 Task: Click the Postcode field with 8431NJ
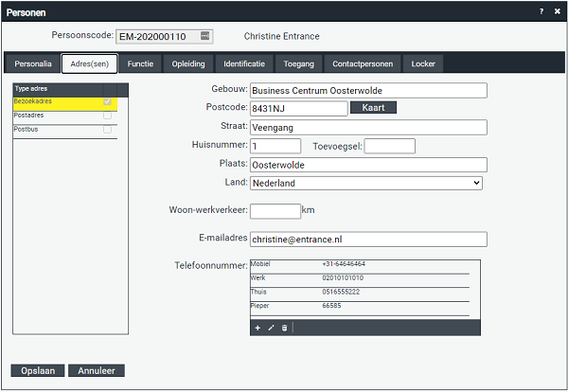pyautogui.click(x=299, y=108)
